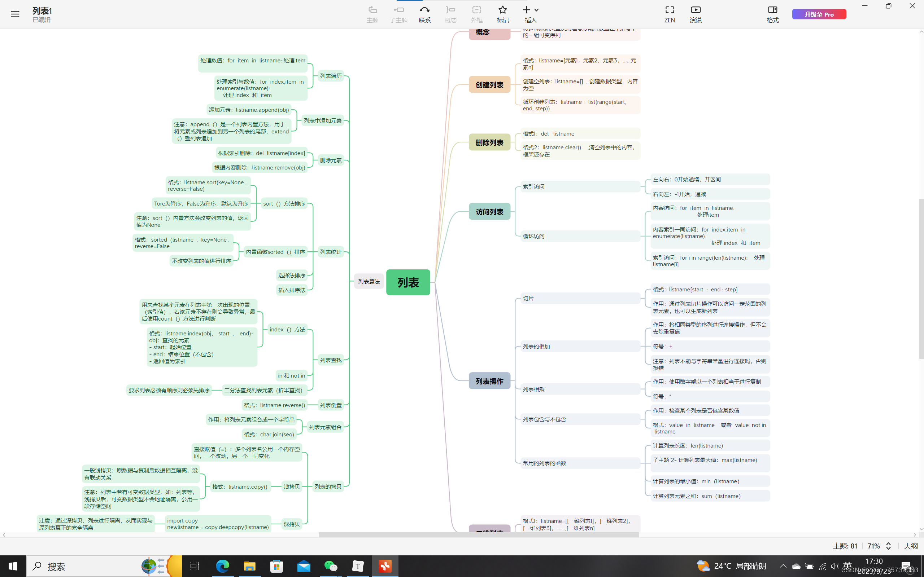This screenshot has width=924, height=577.
Task: Select the 访问列表 topic node
Action: pyautogui.click(x=489, y=212)
